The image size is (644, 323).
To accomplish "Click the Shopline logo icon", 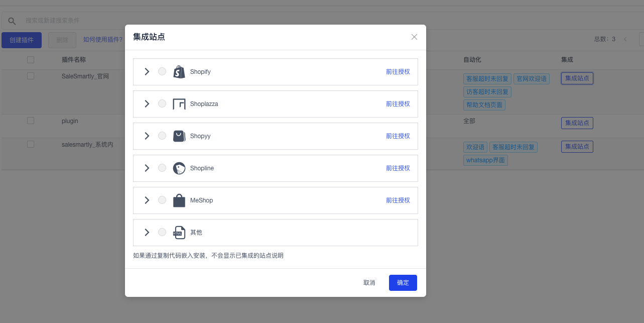I will (x=179, y=168).
